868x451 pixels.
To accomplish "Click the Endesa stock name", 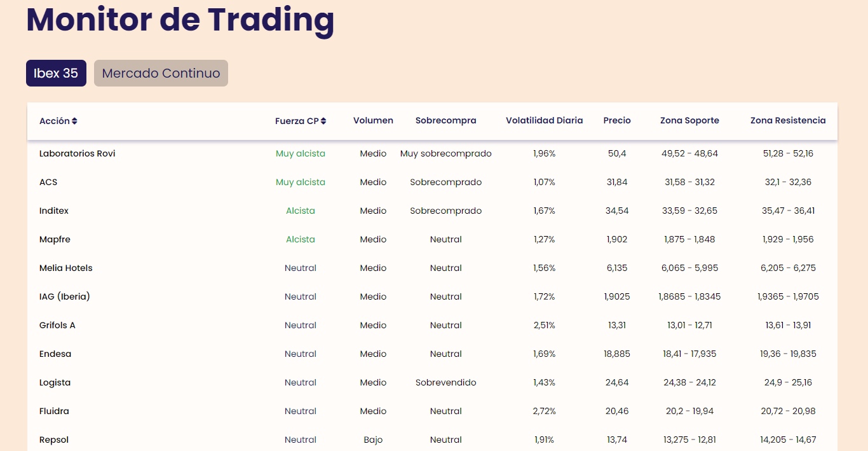I will (x=55, y=354).
